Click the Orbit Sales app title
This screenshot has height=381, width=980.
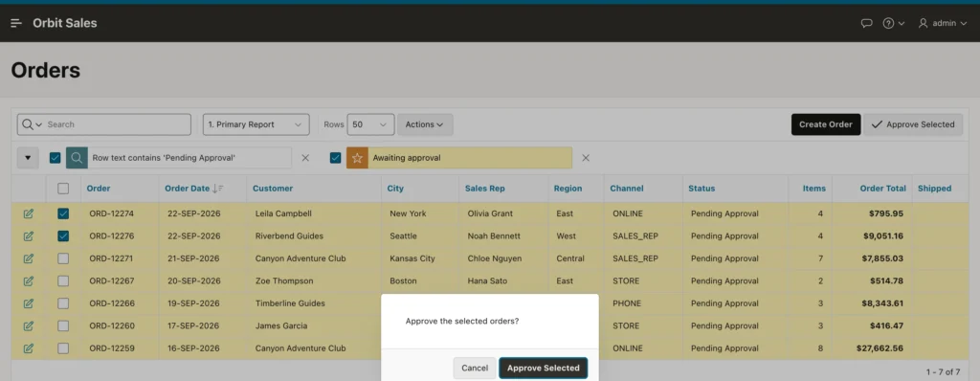coord(65,23)
